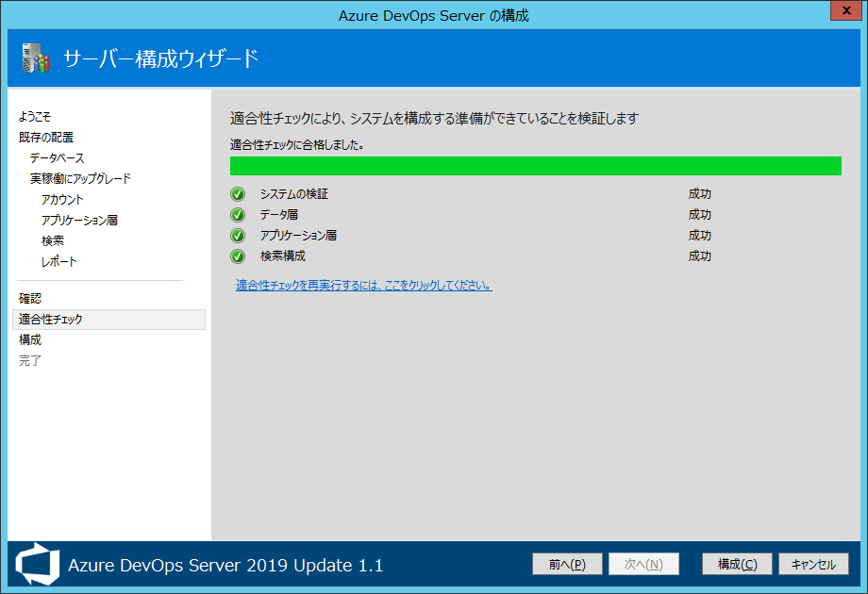Click 成功 status for システムの検証

[x=700, y=194]
